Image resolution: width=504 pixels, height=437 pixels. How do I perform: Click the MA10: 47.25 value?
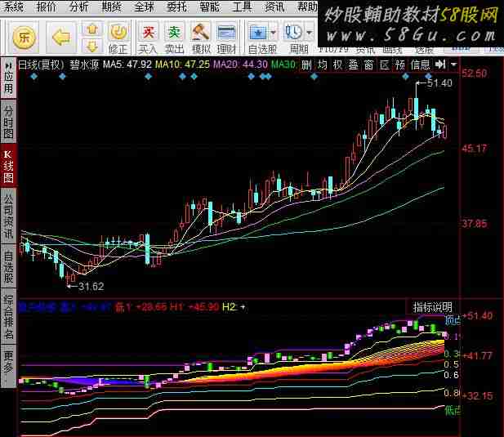183,65
